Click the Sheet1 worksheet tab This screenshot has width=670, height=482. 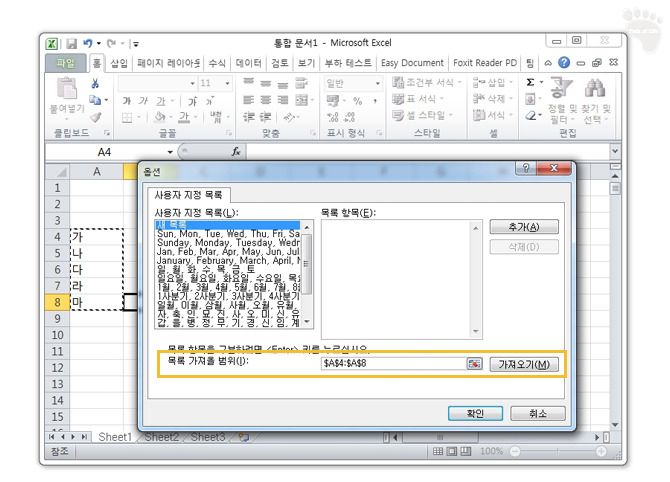click(114, 437)
